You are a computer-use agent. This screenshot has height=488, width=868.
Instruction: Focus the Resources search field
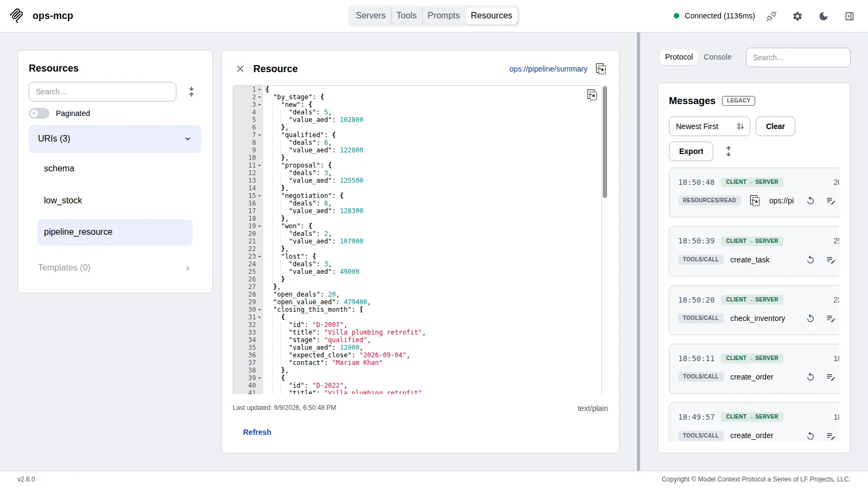pos(103,92)
